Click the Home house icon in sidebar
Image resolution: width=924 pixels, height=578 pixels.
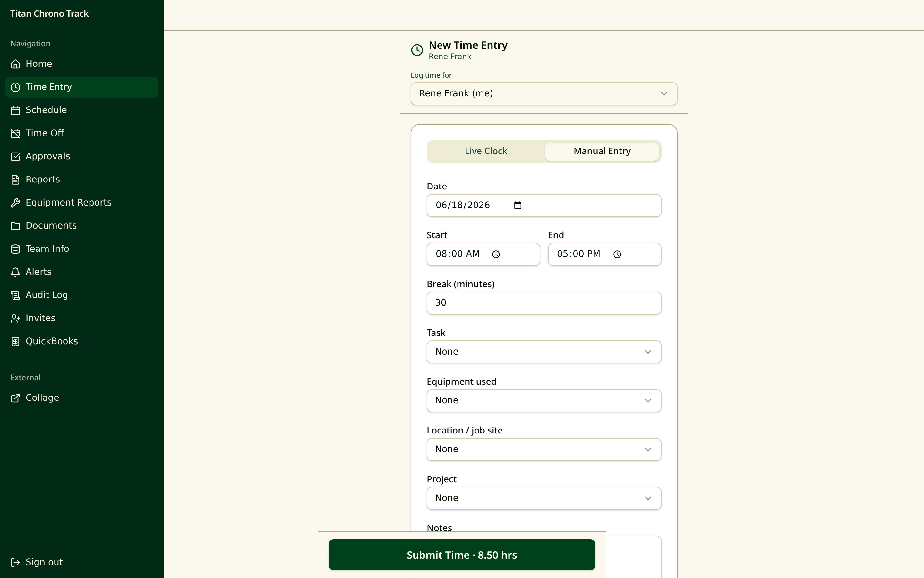pos(15,64)
